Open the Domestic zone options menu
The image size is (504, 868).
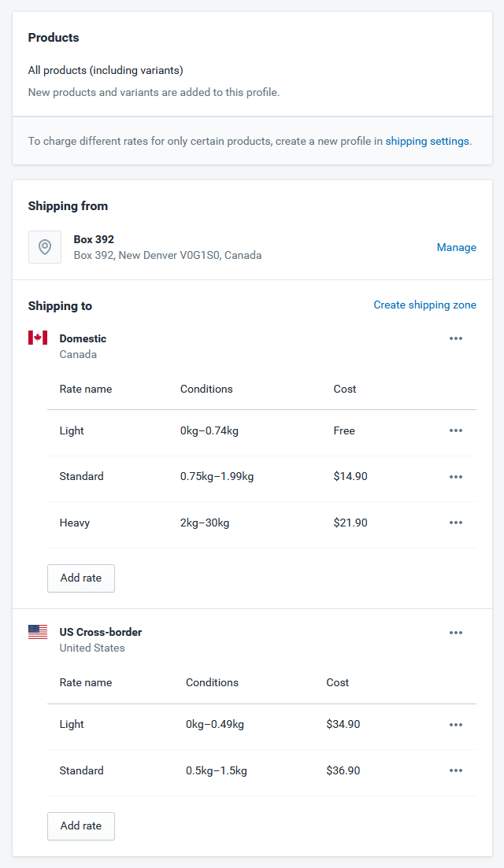point(456,338)
